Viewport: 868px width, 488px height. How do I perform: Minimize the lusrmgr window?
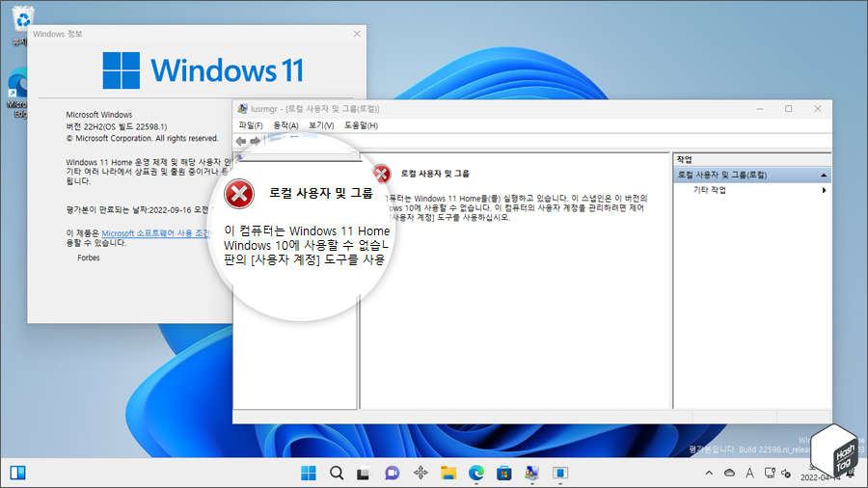pos(760,109)
